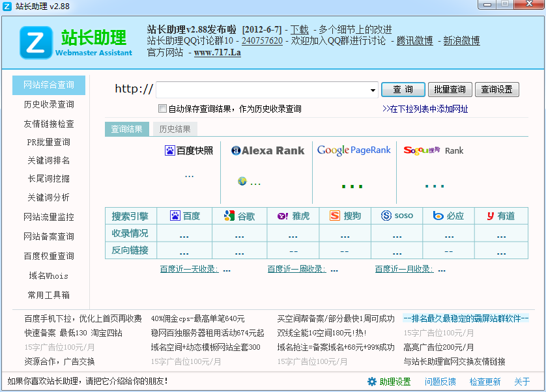Click the Google icon in search engine row
The width and height of the screenshot is (546, 392).
point(228,216)
